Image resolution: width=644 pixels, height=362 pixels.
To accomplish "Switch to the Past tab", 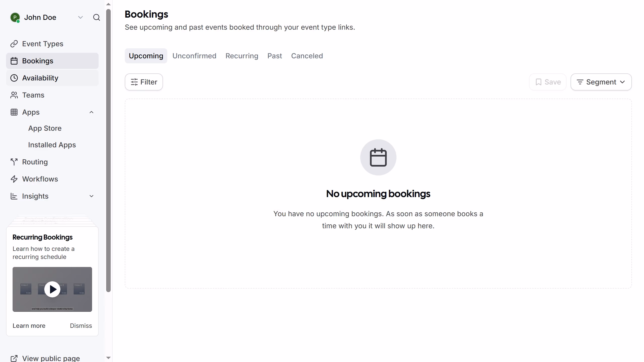I will [275, 56].
